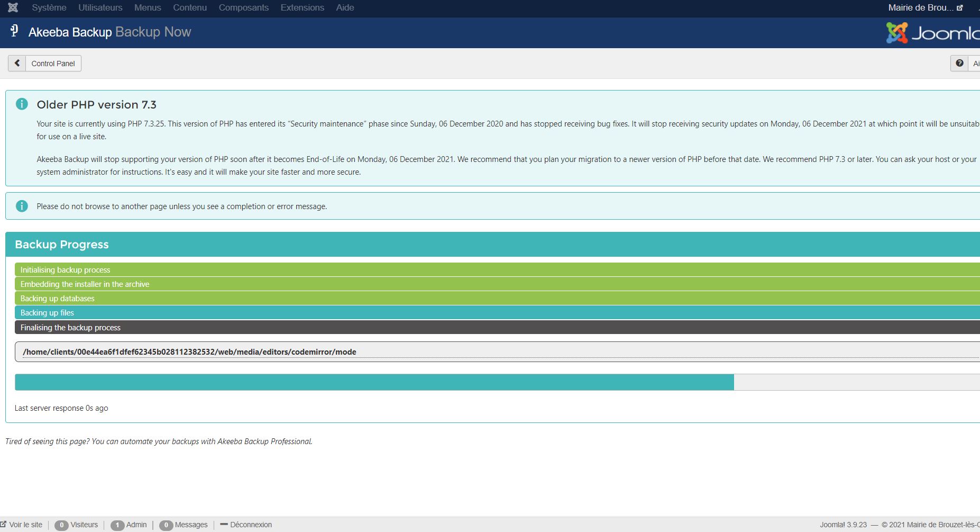Image resolution: width=980 pixels, height=532 pixels.
Task: Click the Initialising backup process step
Action: pyautogui.click(x=497, y=269)
